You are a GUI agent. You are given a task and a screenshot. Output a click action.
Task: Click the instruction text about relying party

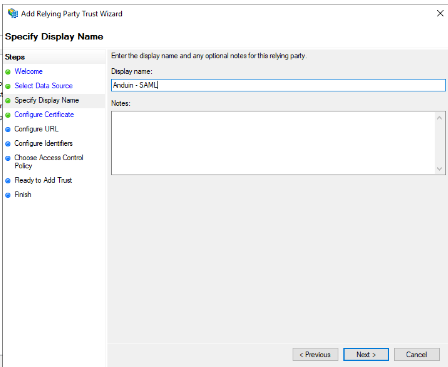point(208,56)
